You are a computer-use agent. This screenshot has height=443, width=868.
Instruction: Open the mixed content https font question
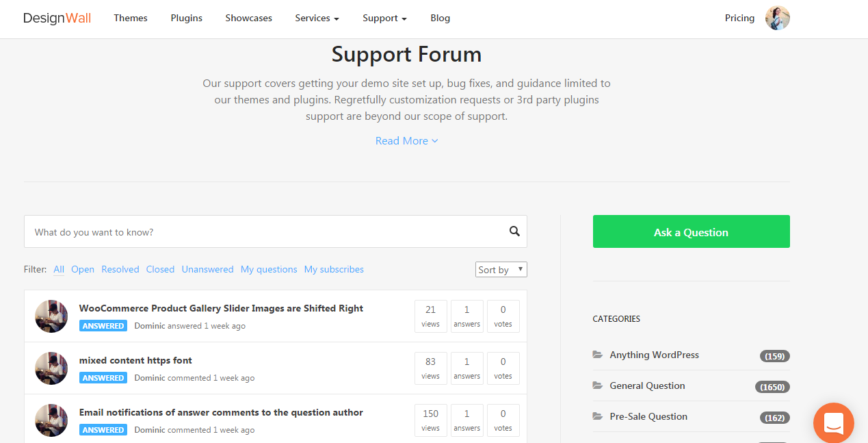135,360
